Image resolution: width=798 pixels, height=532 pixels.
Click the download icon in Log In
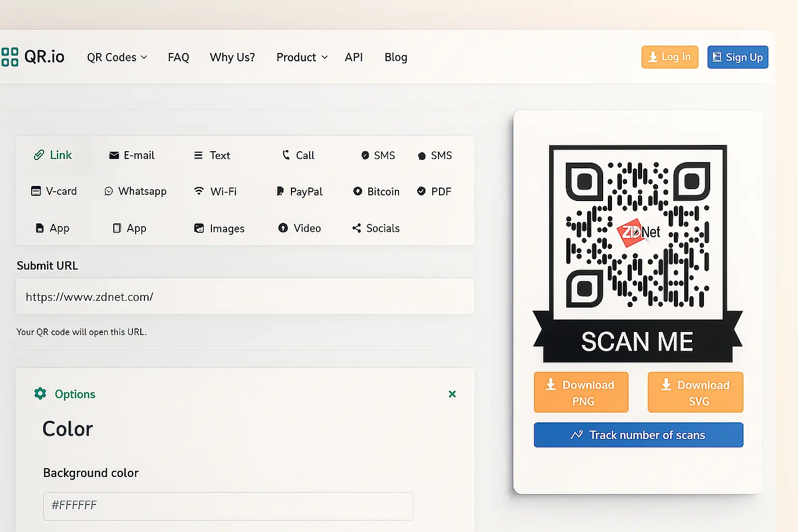pos(653,57)
